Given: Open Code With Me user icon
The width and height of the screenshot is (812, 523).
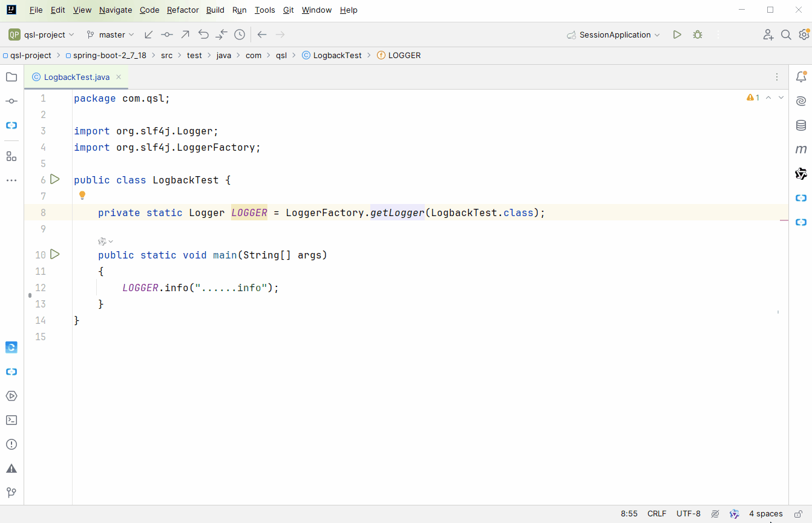Looking at the screenshot, I should (768, 35).
